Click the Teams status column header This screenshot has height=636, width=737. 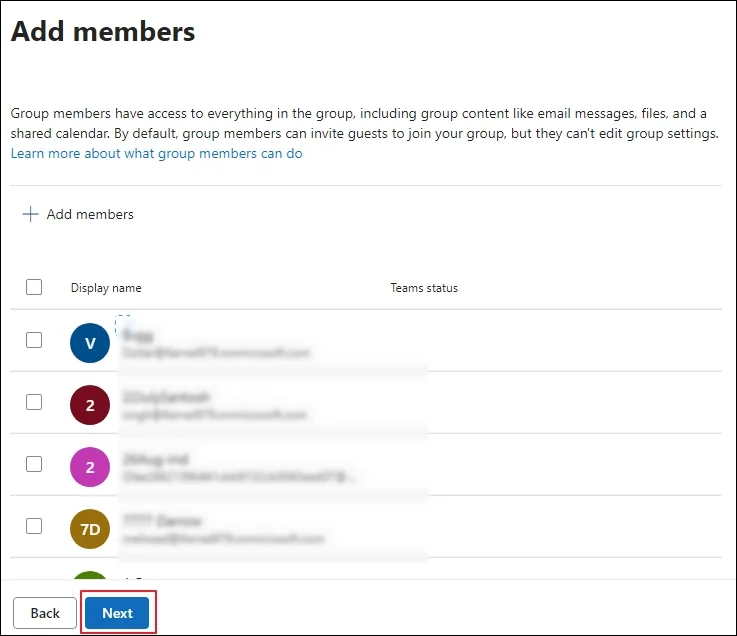(x=424, y=288)
